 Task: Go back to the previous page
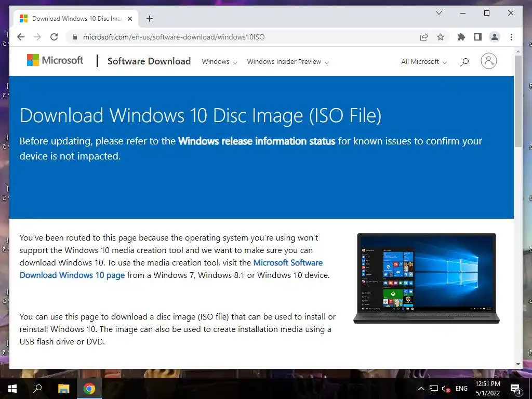tap(21, 37)
